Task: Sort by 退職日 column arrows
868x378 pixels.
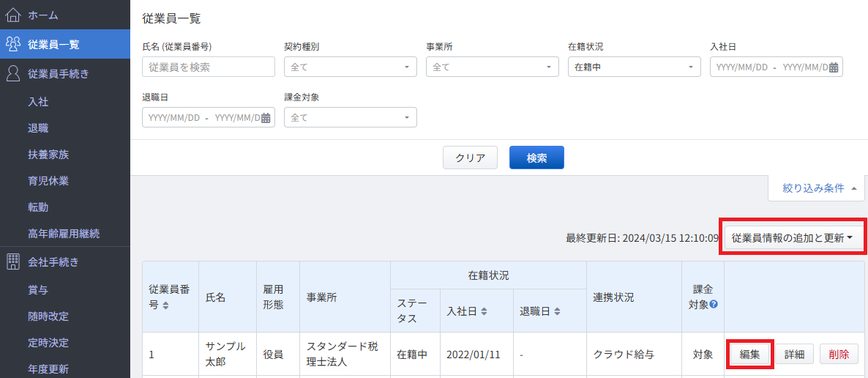Action: [x=557, y=312]
